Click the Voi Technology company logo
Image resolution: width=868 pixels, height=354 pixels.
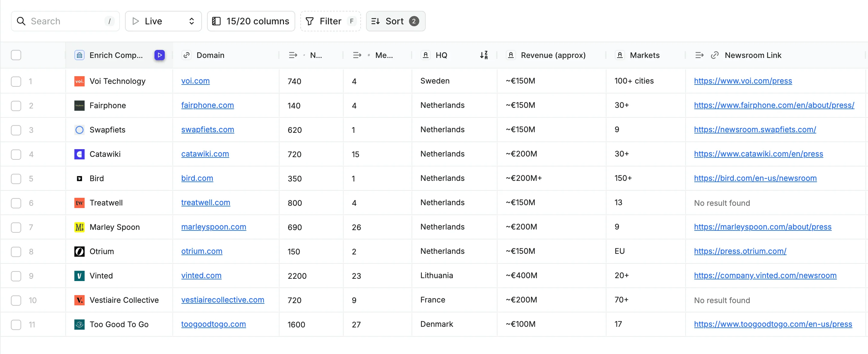79,81
